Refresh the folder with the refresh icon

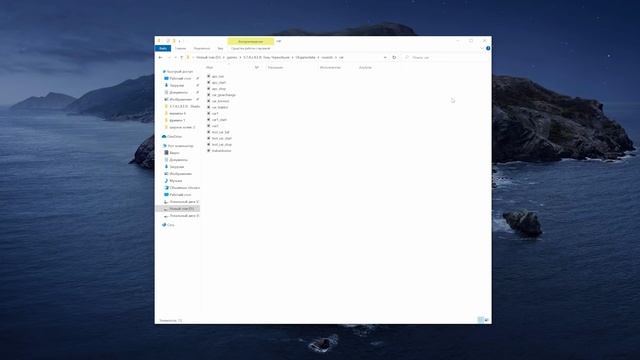394,58
